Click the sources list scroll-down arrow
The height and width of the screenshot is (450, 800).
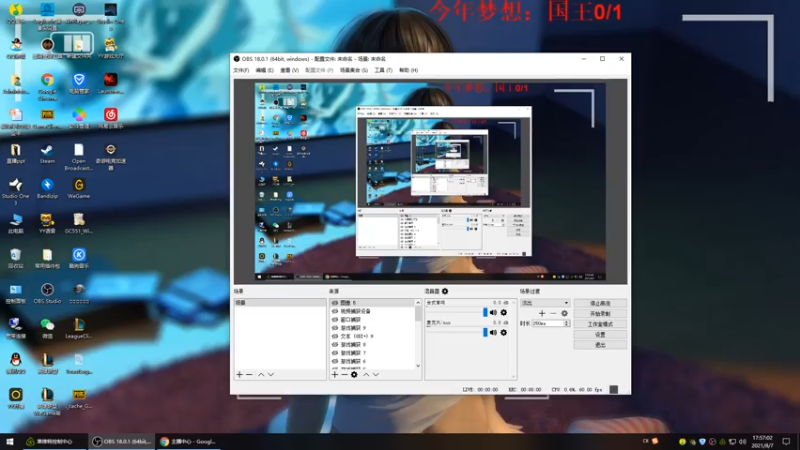[x=418, y=365]
